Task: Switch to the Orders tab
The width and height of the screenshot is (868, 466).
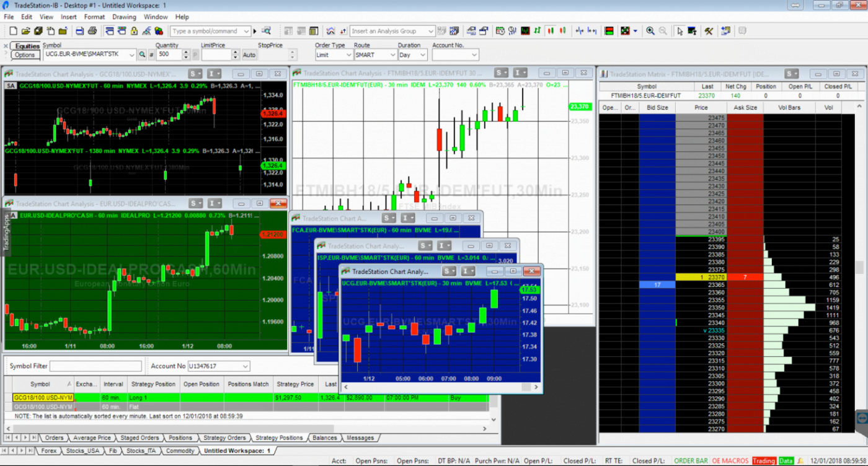Action: click(55, 437)
